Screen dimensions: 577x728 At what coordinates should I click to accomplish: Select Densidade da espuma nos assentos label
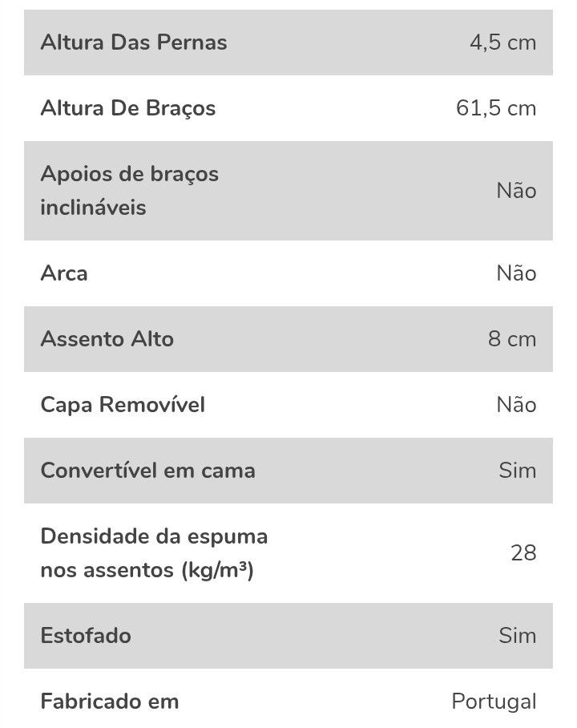tap(154, 553)
